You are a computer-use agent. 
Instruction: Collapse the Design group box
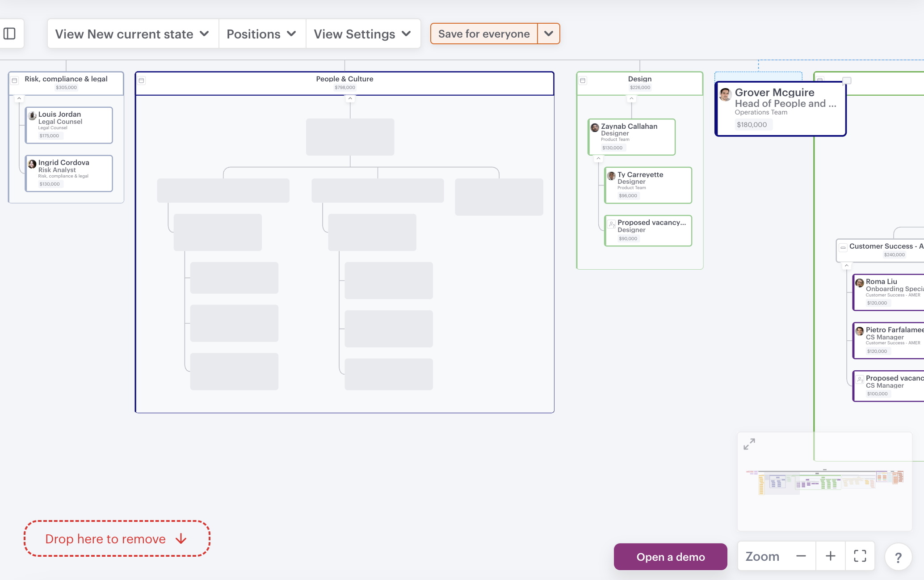pyautogui.click(x=583, y=80)
